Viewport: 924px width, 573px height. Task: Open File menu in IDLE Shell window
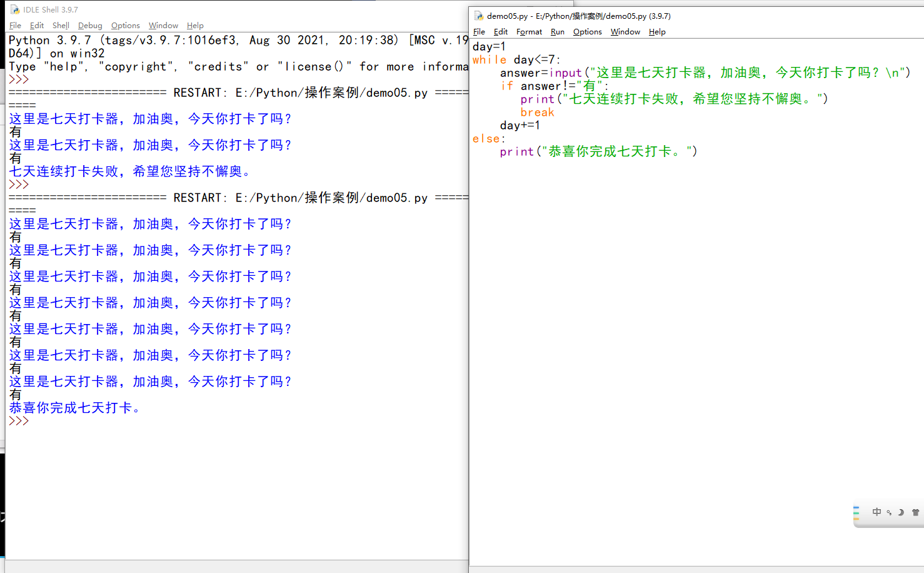point(15,26)
